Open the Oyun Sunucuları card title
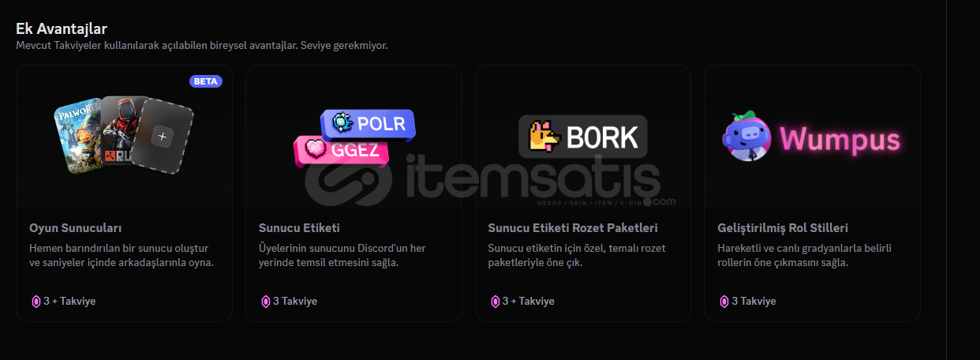Image resolution: width=980 pixels, height=360 pixels. click(x=75, y=228)
